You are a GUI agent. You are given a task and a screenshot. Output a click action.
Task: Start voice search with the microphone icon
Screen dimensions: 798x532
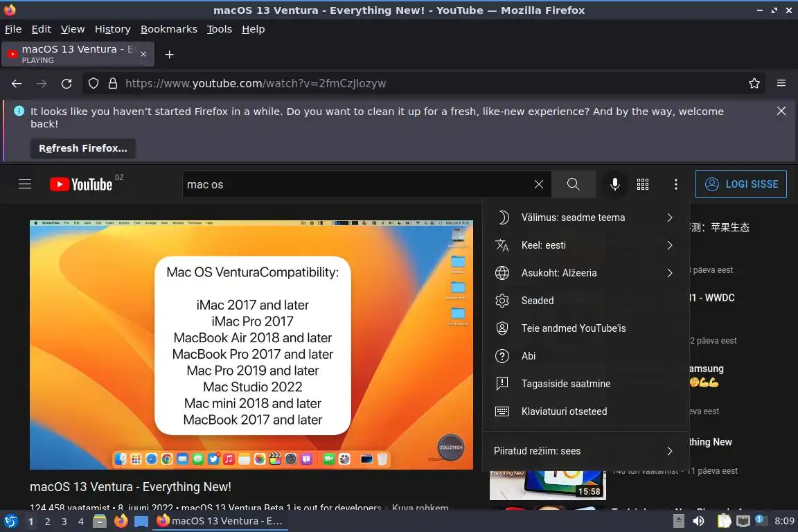(615, 184)
